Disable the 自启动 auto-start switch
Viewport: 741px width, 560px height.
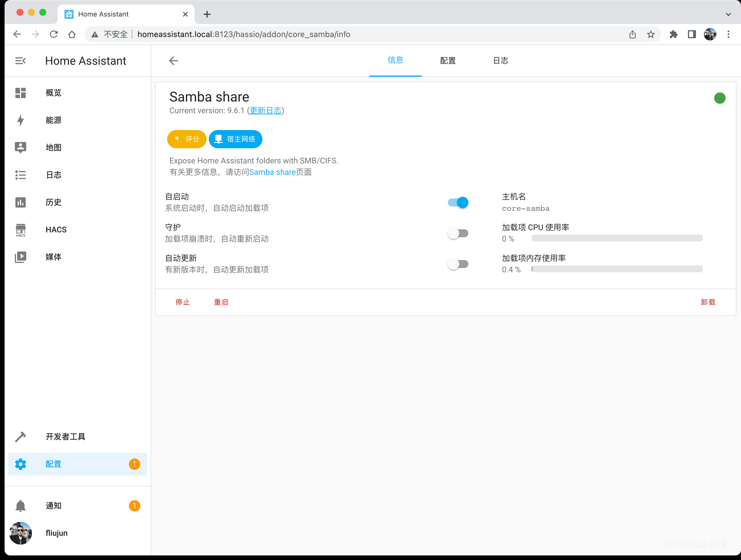(x=458, y=202)
